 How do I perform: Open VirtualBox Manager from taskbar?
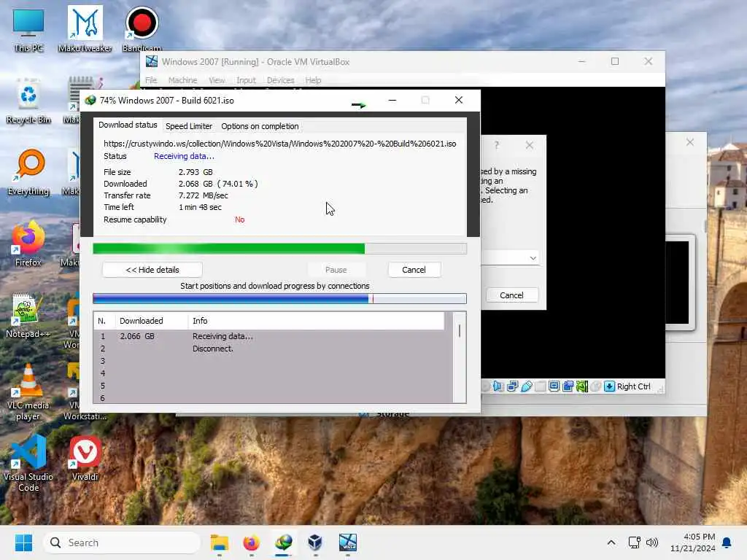[x=315, y=542]
